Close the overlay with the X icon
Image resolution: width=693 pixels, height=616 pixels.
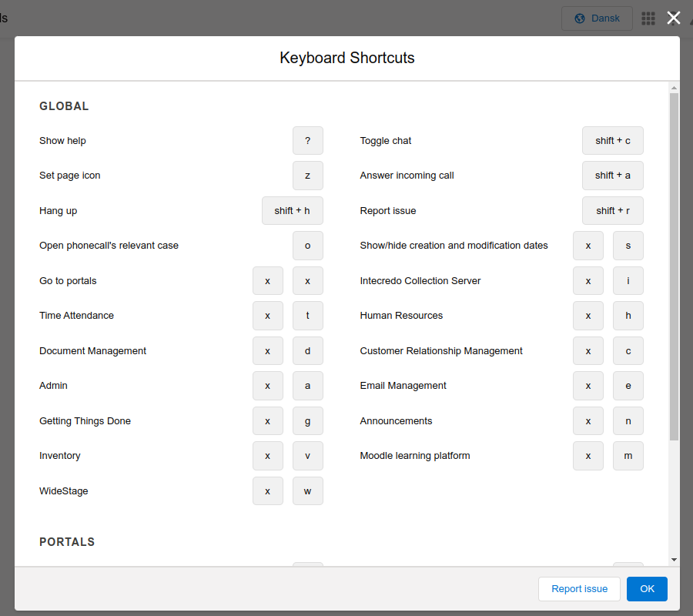pyautogui.click(x=674, y=18)
